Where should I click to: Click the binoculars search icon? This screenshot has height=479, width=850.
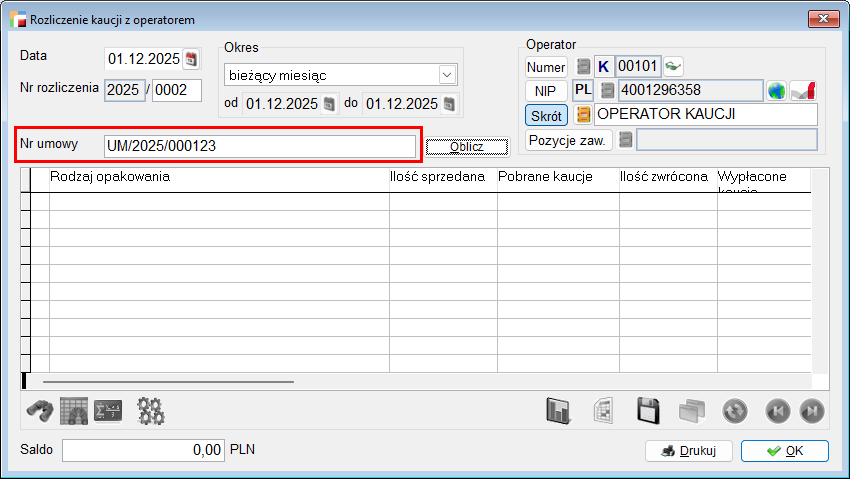click(38, 411)
